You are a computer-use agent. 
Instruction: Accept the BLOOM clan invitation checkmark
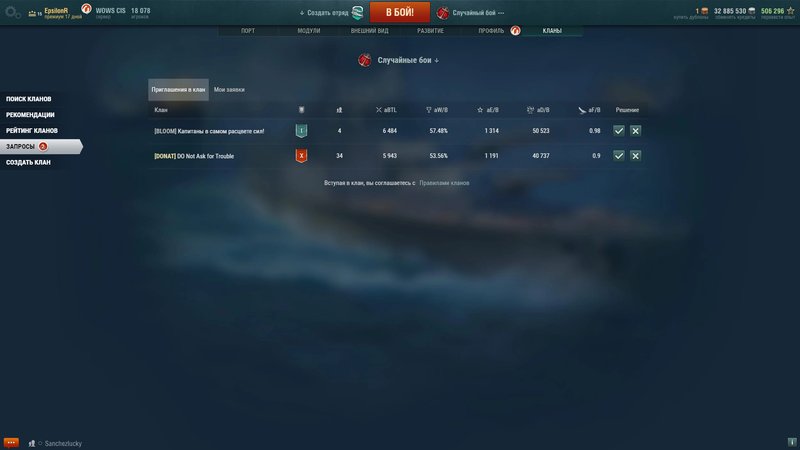[618, 131]
